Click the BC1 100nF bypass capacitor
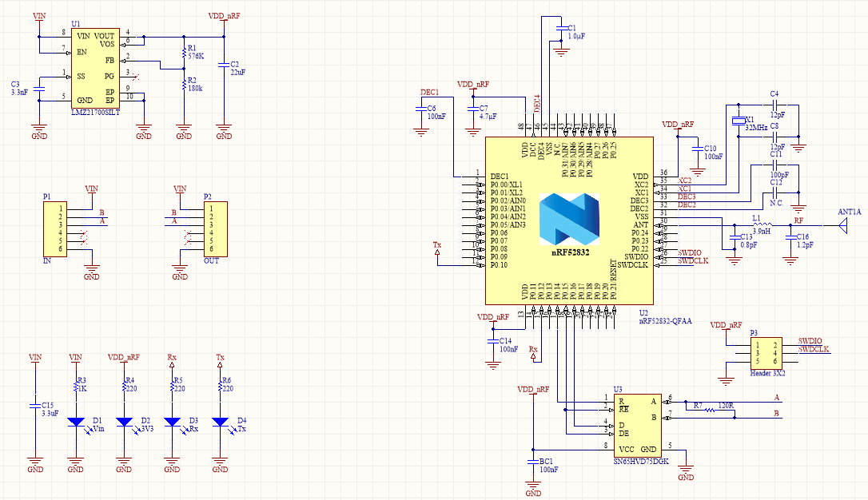The height and width of the screenshot is (500, 868). (532, 461)
